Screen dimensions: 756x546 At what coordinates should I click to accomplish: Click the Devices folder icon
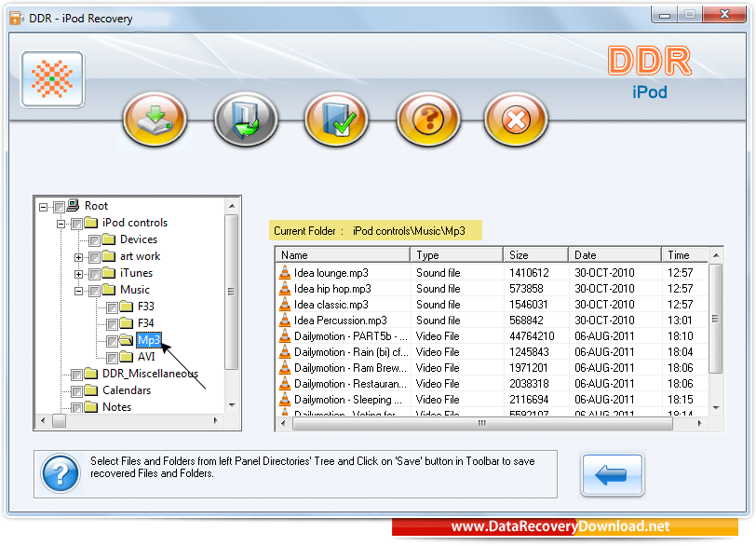(109, 239)
